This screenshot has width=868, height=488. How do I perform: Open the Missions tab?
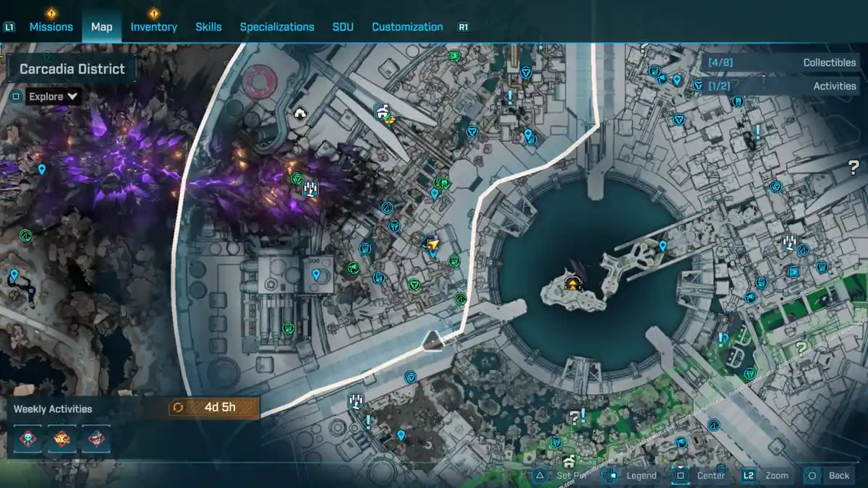tap(51, 27)
